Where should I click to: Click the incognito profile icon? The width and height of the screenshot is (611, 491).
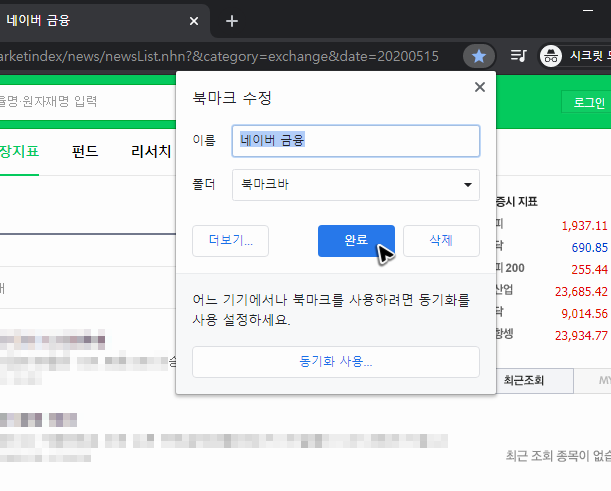point(551,56)
